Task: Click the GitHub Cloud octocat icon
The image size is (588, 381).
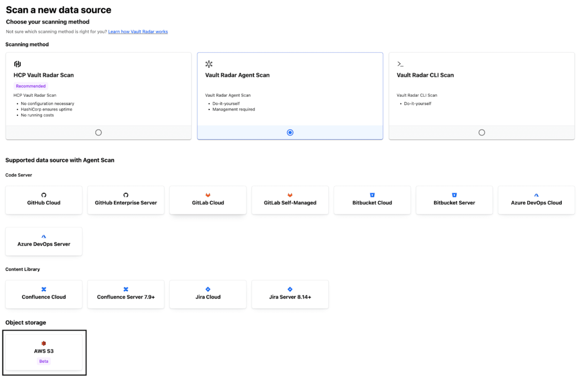Action: click(x=44, y=195)
